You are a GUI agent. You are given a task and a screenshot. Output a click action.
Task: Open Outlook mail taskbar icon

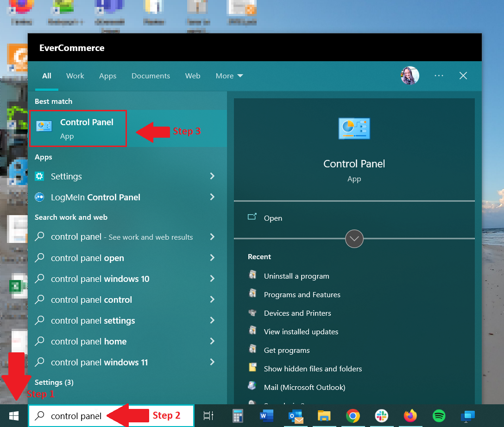click(296, 416)
